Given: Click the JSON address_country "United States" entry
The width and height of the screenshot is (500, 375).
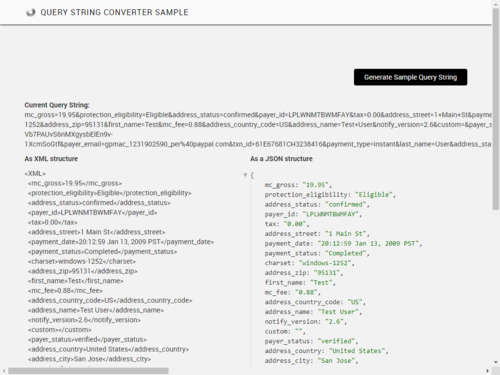Looking at the screenshot, I should [326, 351].
